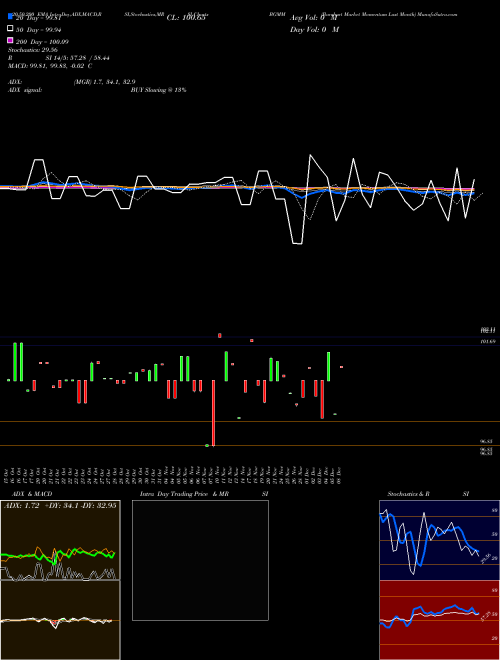Select the '50 Day = 99.94' legend text
500x660 pixels.
(38, 30)
